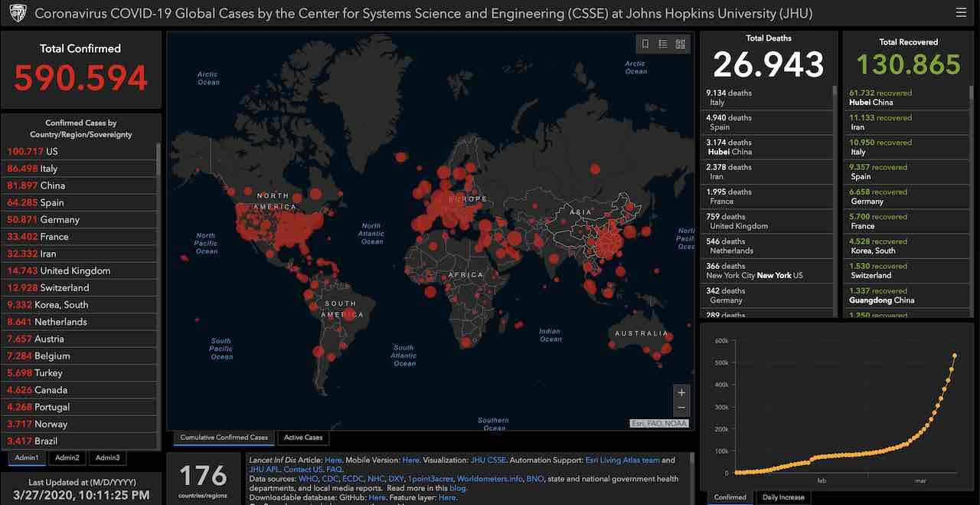Open the NHC data source link
The width and height of the screenshot is (980, 505).
(377, 479)
